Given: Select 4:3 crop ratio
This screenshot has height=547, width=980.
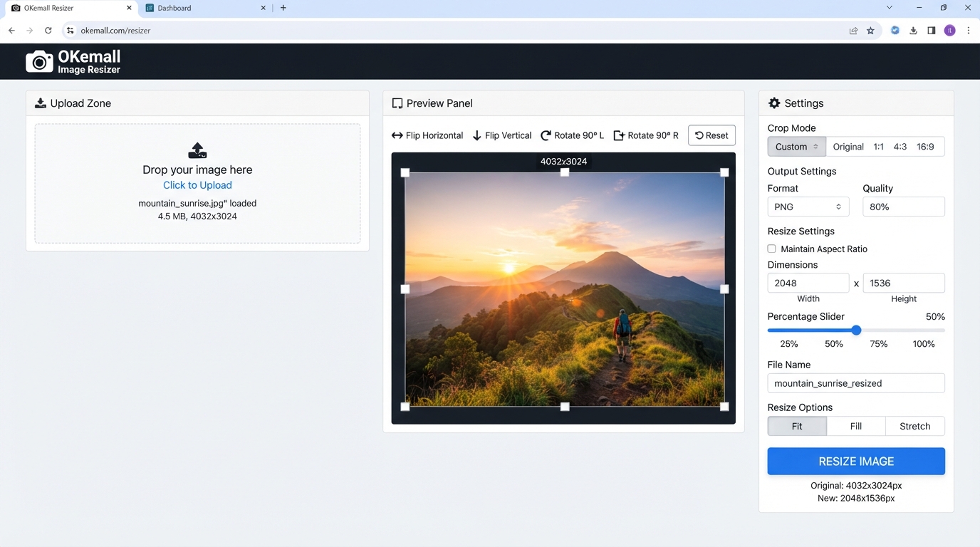Looking at the screenshot, I should (x=900, y=147).
